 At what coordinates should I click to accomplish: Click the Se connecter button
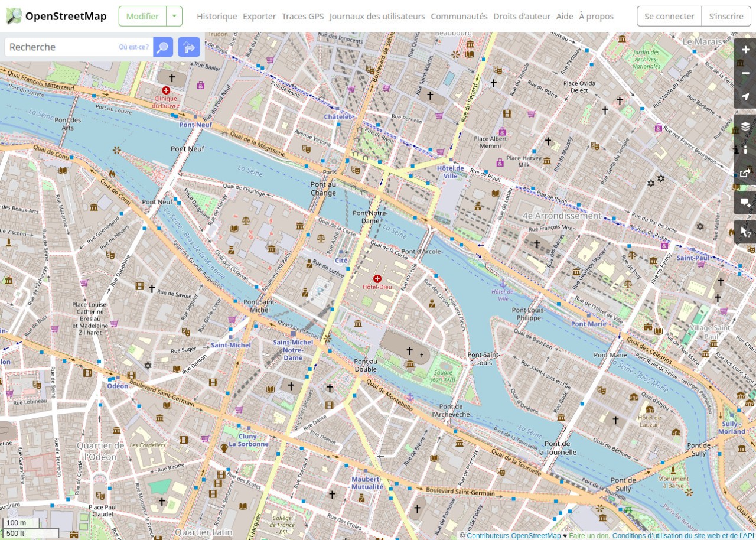(669, 16)
